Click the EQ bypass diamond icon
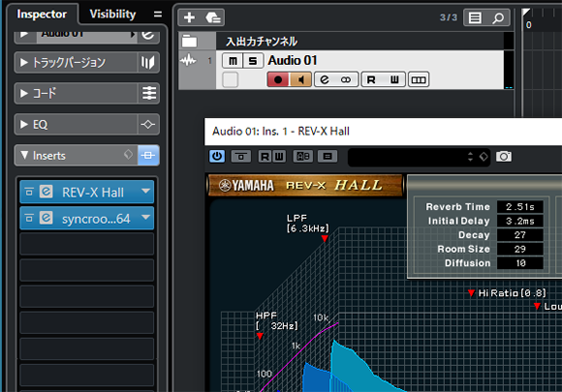Viewport: 562px width, 392px height. (x=148, y=124)
